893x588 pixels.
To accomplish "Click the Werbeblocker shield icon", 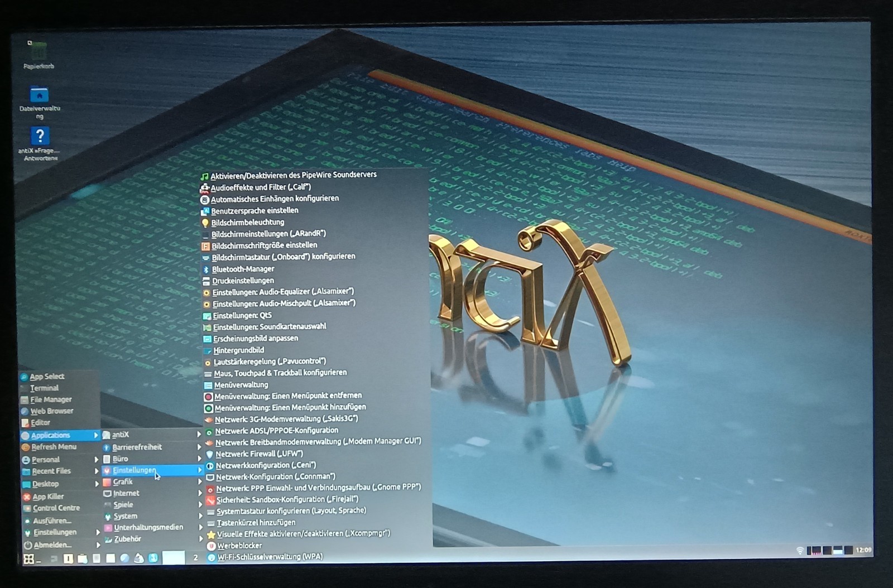I will (x=211, y=546).
